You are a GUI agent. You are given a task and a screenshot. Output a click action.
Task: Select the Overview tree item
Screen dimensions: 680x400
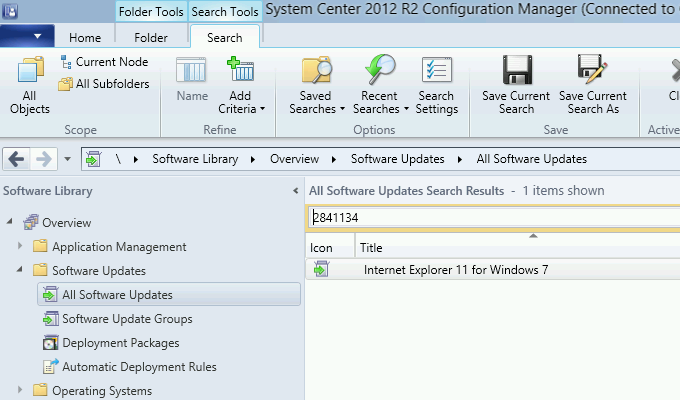click(57, 223)
